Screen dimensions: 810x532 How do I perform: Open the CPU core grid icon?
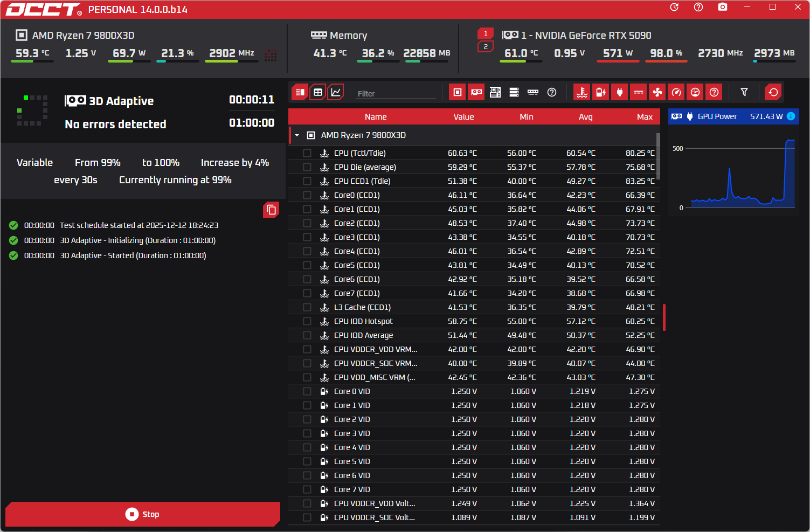pyautogui.click(x=271, y=56)
